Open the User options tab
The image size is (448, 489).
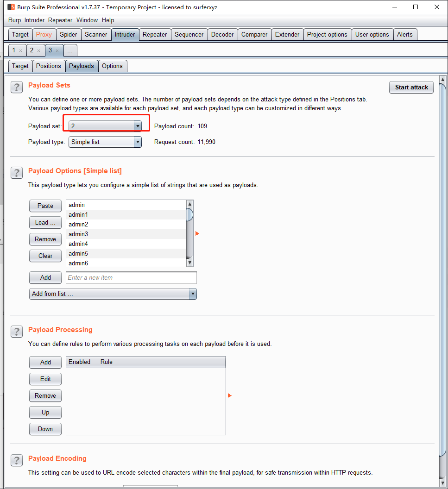click(372, 34)
